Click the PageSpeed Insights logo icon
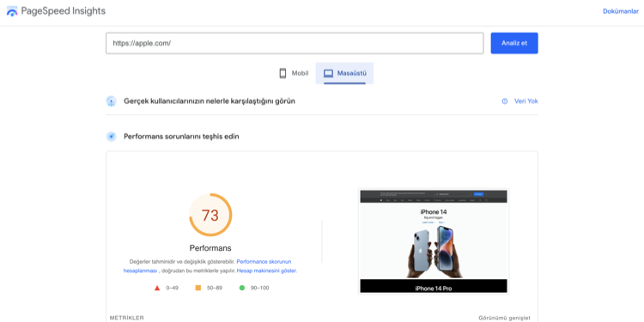The height and width of the screenshot is (322, 644). pos(12,11)
